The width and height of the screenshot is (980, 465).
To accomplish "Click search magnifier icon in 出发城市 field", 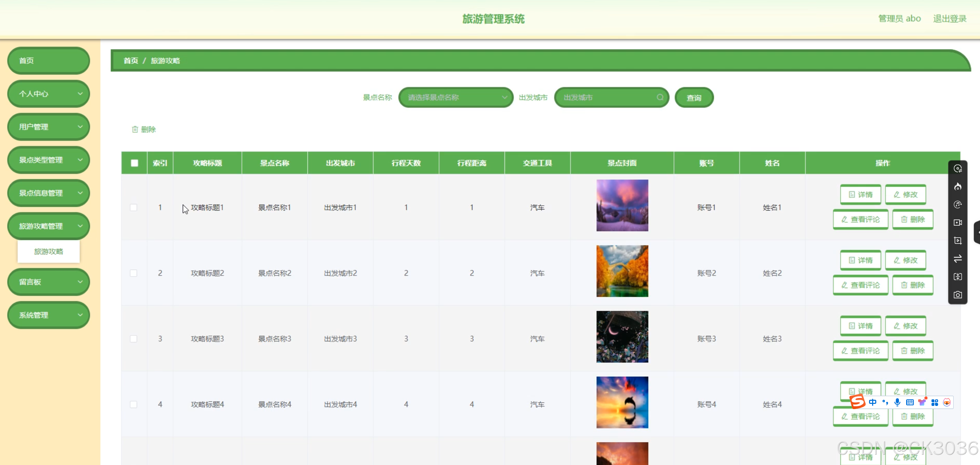I will click(660, 97).
